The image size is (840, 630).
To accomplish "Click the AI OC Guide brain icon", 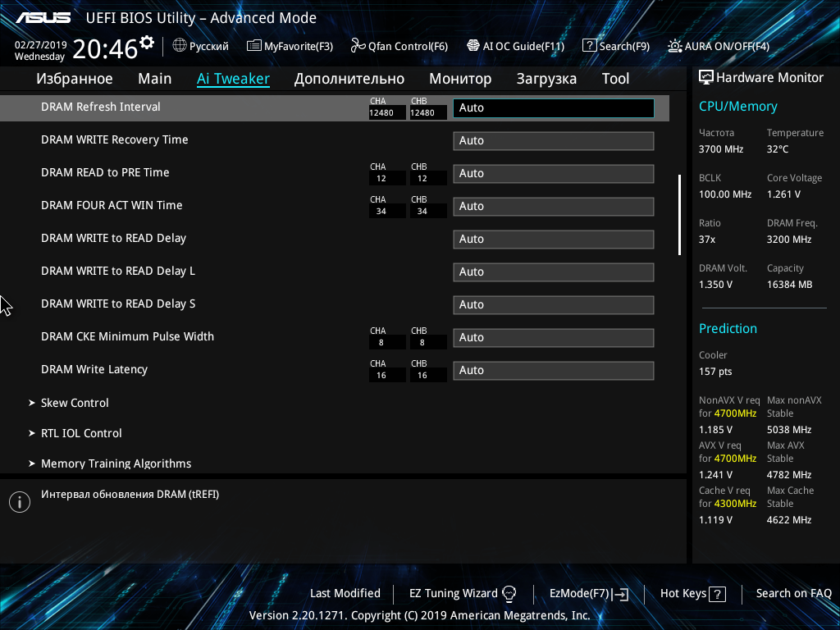I will (473, 46).
